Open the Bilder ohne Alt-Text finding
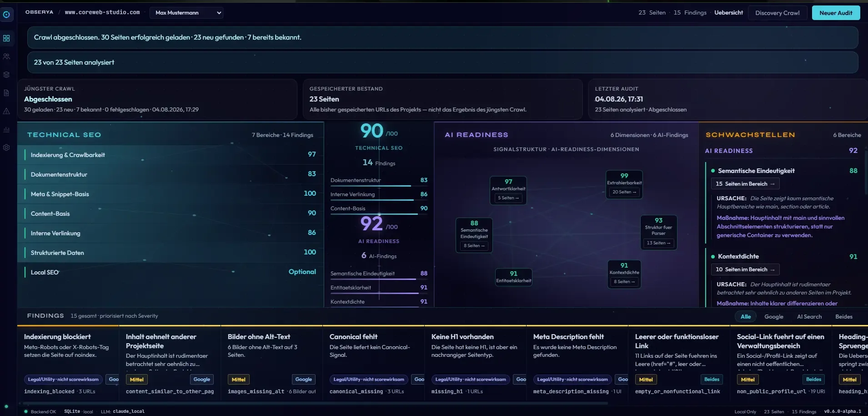Image resolution: width=868 pixels, height=416 pixels. tap(272, 363)
